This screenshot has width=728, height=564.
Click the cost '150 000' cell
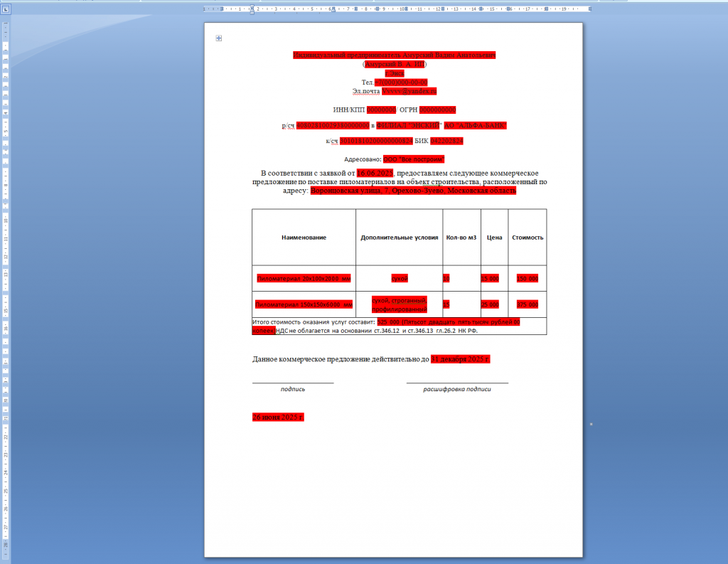(x=528, y=278)
